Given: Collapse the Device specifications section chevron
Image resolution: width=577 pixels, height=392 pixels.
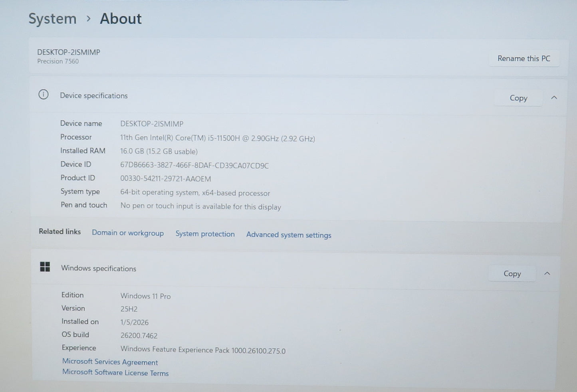Looking at the screenshot, I should 554,98.
